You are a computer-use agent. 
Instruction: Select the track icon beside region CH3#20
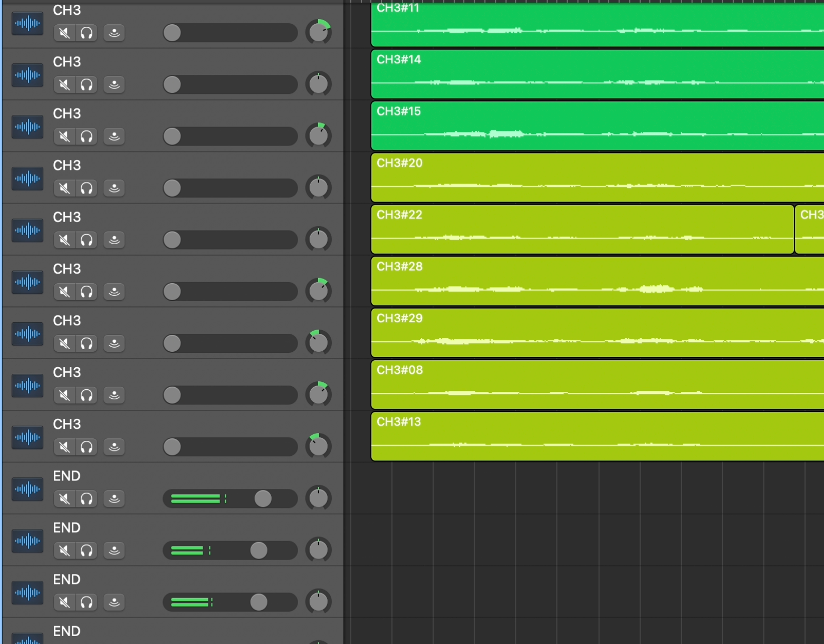pos(27,179)
